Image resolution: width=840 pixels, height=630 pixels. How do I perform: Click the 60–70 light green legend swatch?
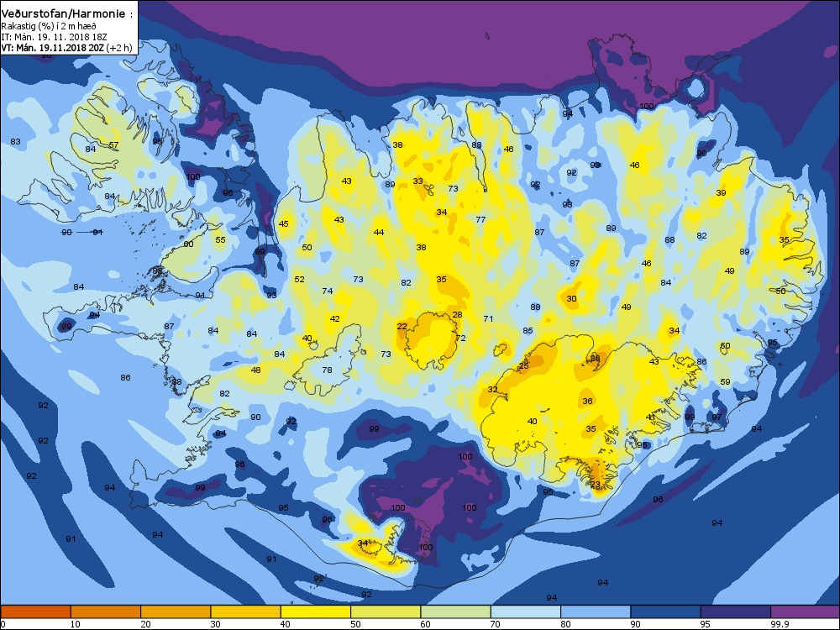456,612
